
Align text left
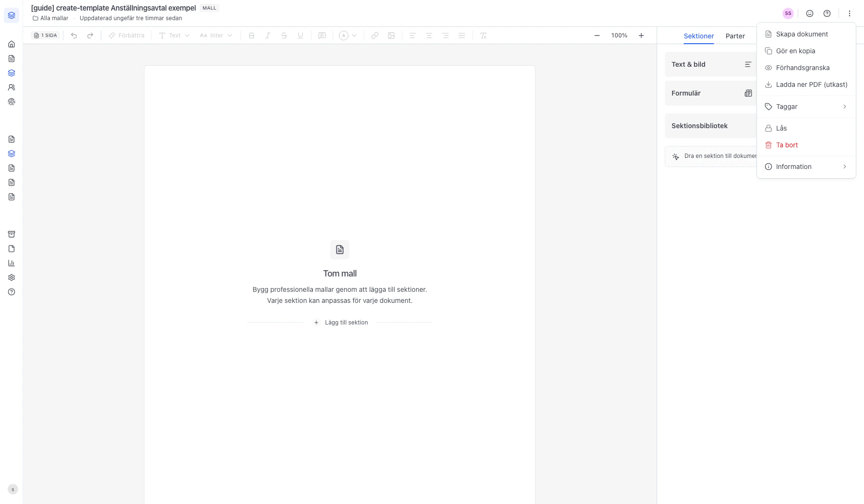412,36
